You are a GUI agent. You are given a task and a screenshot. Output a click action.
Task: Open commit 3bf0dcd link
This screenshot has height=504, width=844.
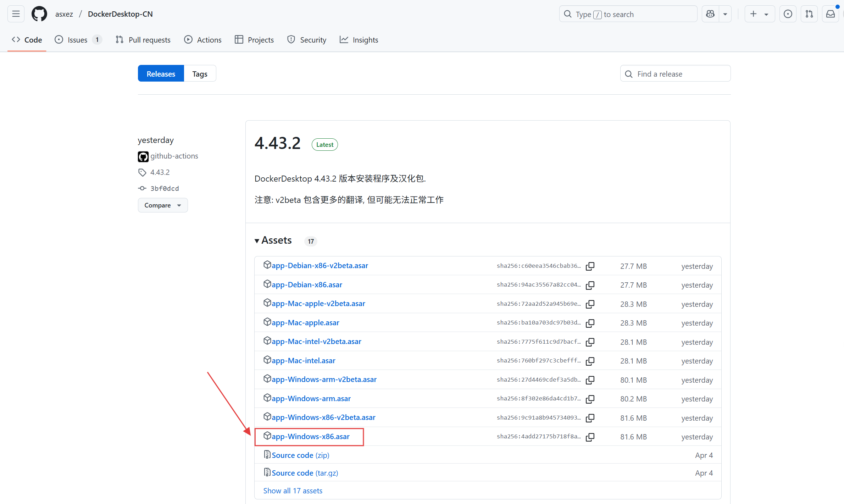pyautogui.click(x=165, y=188)
